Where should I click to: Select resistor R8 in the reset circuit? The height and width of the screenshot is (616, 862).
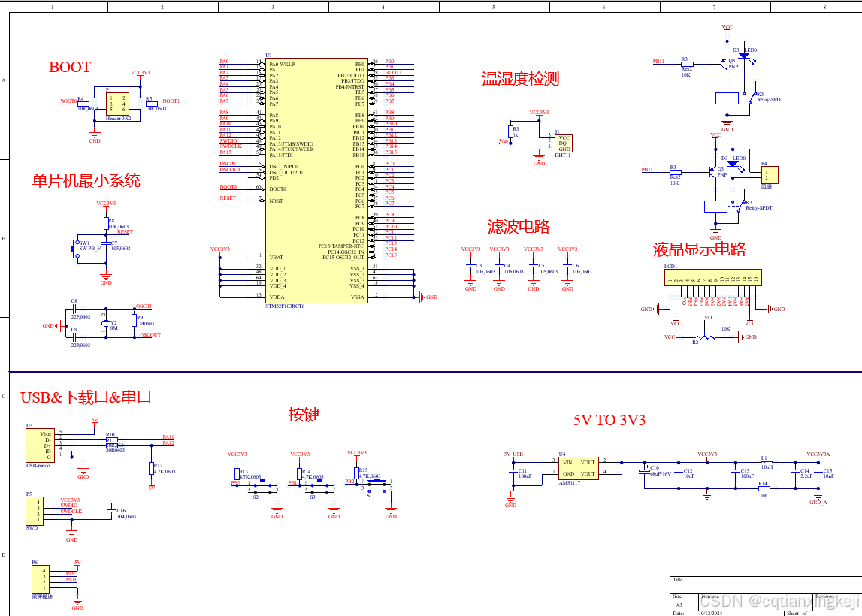click(106, 223)
